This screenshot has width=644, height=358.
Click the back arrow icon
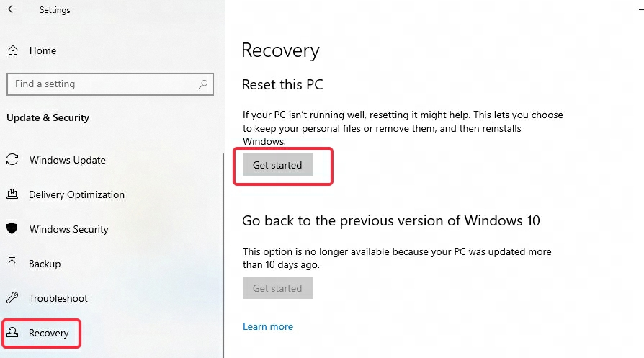click(x=12, y=10)
